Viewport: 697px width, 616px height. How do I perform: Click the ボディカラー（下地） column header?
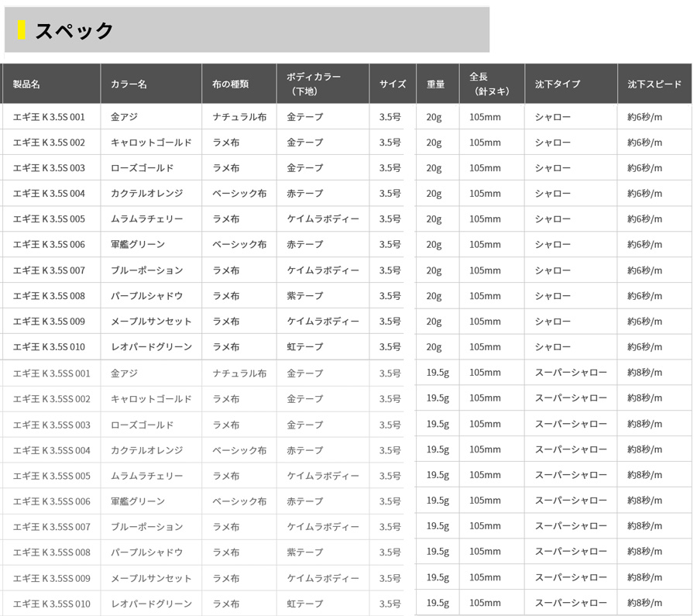(x=314, y=84)
